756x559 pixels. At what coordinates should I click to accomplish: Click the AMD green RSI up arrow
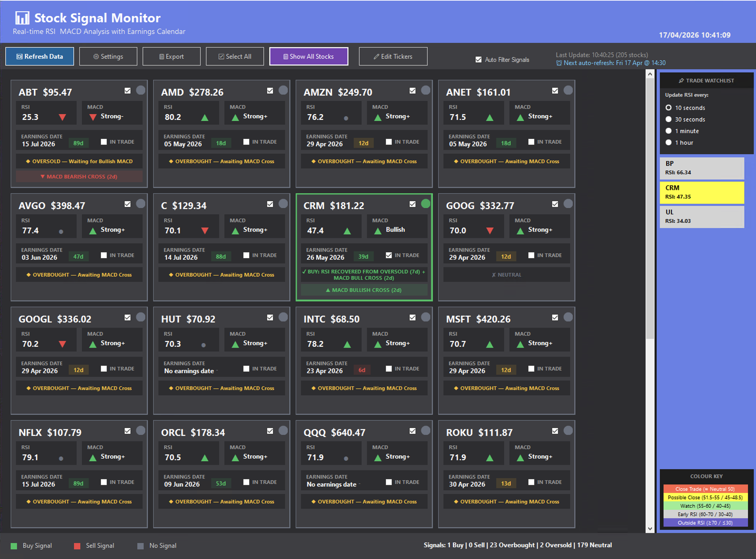pos(205,117)
